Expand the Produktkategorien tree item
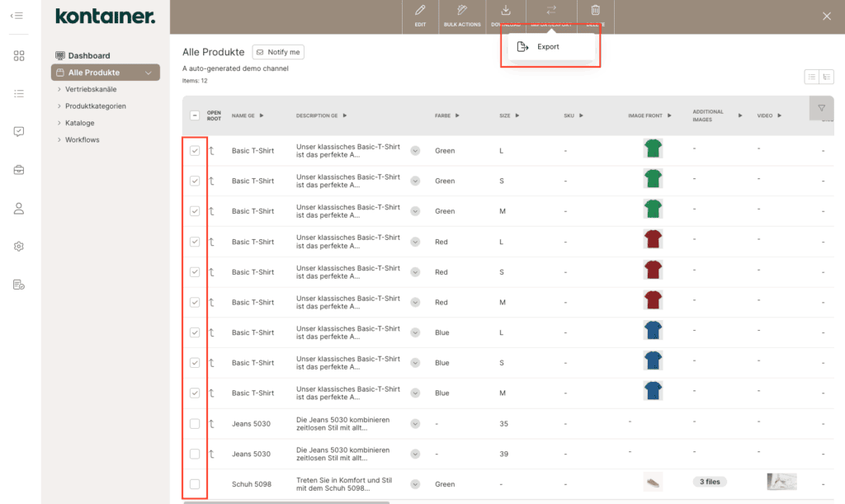 59,106
